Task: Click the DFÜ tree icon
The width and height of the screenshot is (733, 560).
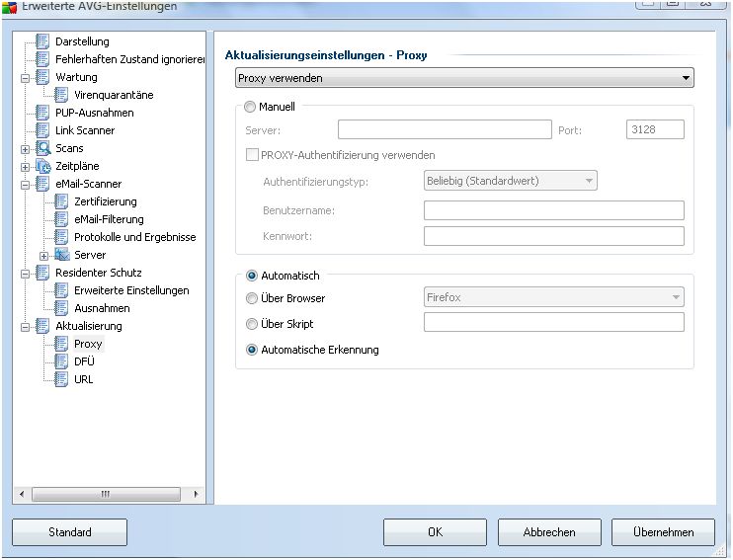Action: (61, 361)
